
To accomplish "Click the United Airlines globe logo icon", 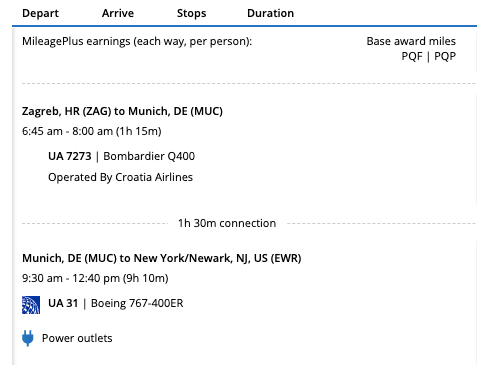I will [31, 305].
